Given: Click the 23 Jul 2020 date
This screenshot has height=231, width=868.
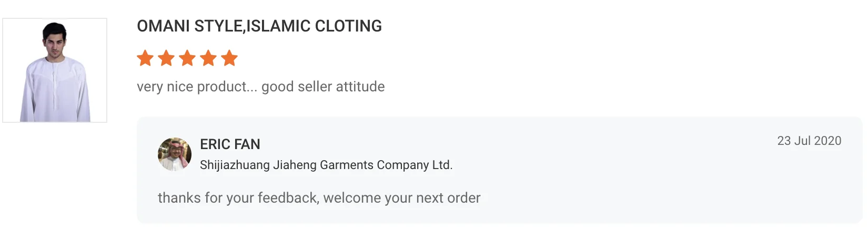Looking at the screenshot, I should click(x=809, y=141).
